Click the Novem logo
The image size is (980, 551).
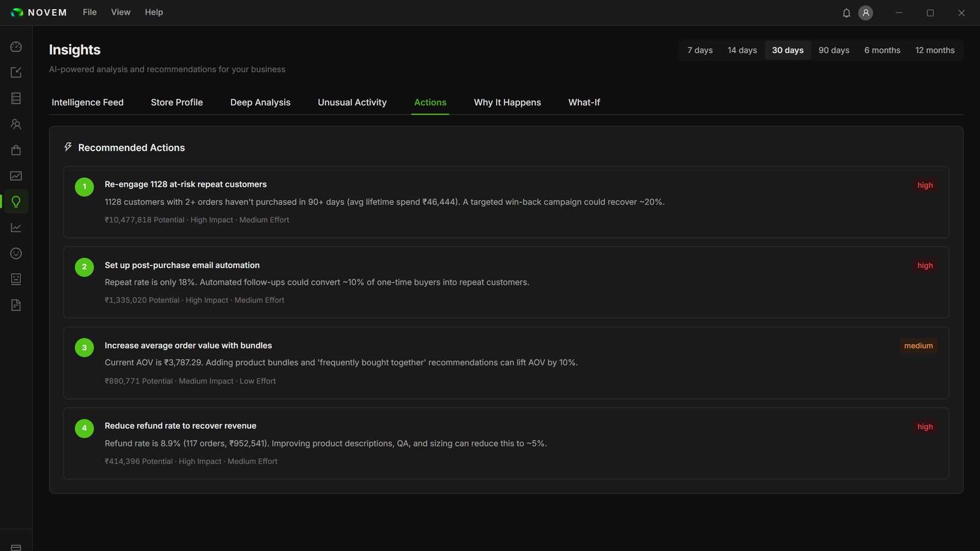pyautogui.click(x=39, y=12)
